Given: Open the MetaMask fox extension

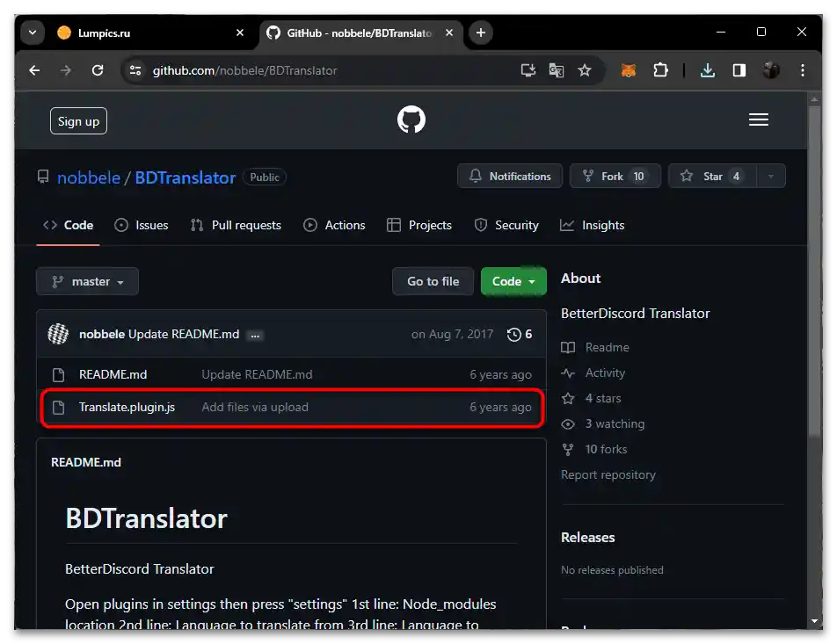Looking at the screenshot, I should tap(629, 70).
